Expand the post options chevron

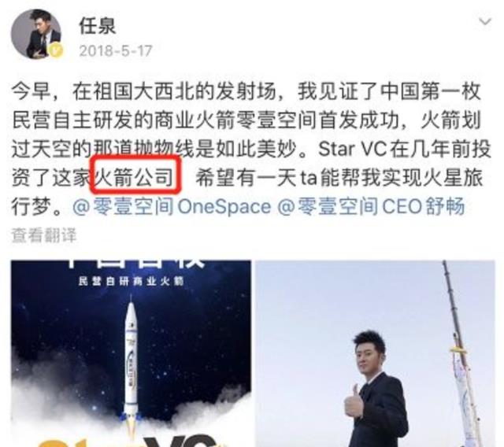coord(485,22)
